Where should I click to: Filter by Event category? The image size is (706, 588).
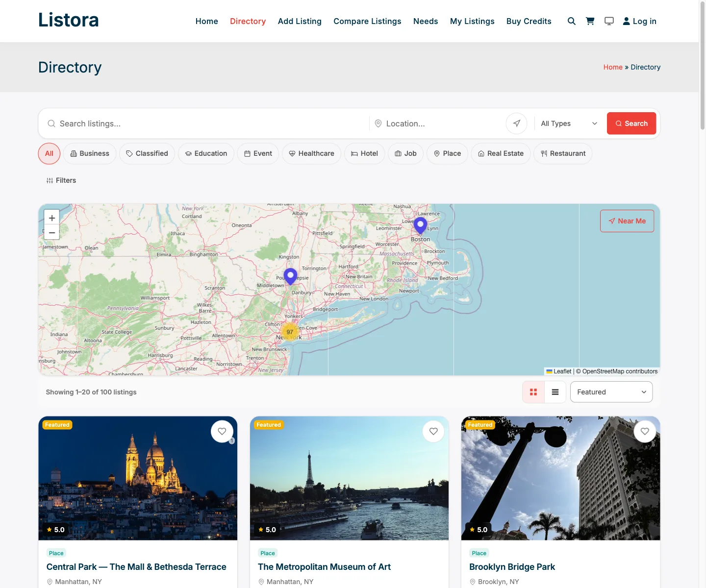click(x=258, y=153)
